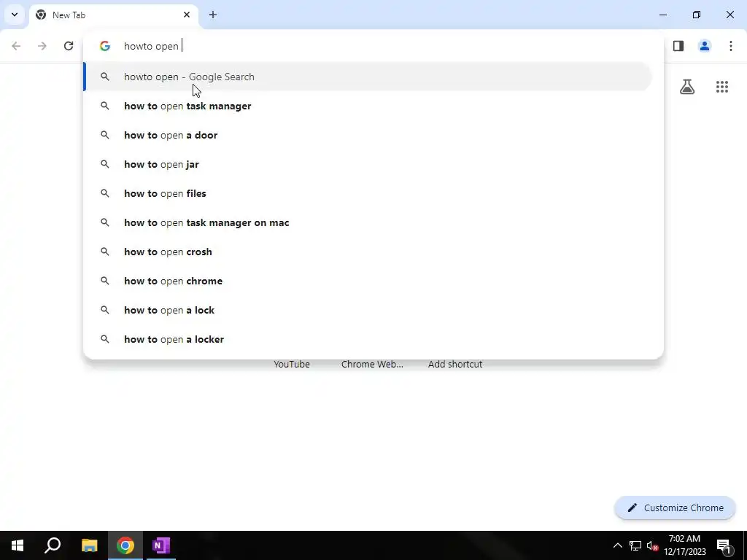Click the network tray icon

pos(635,545)
